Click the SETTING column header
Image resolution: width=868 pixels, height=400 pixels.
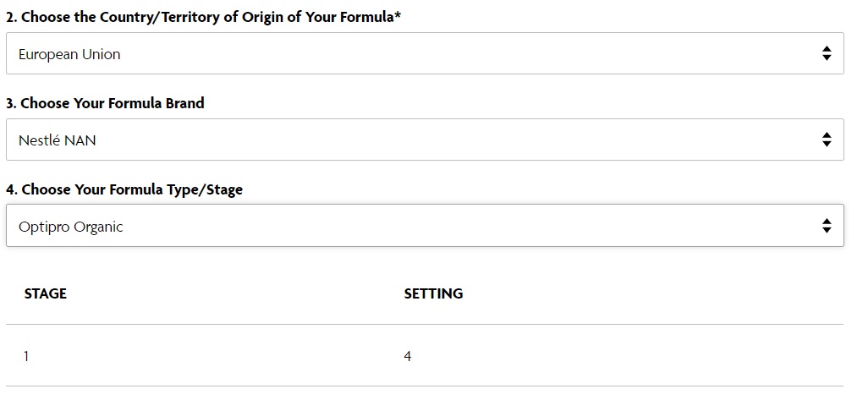[433, 293]
